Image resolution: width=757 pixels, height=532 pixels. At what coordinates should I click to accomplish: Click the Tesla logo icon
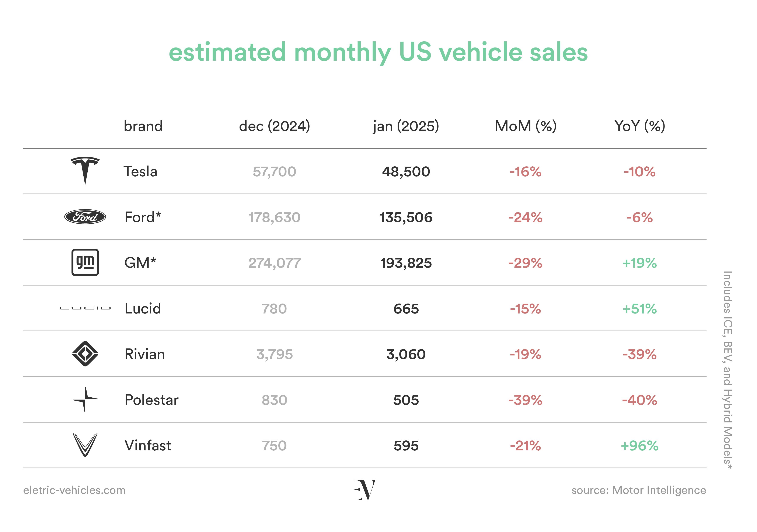coord(85,171)
